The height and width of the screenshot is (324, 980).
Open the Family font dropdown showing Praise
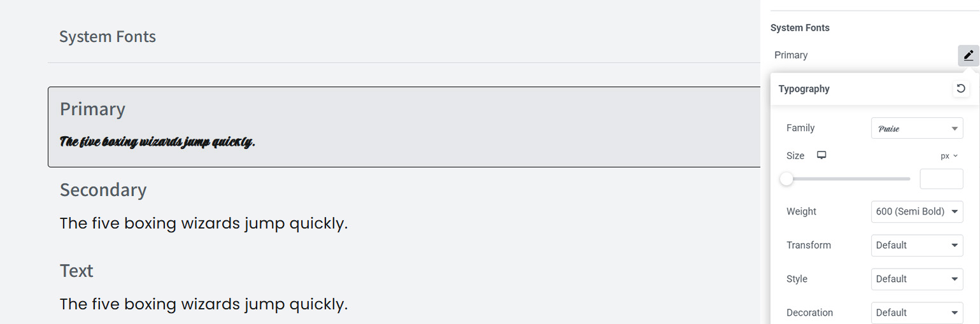916,128
